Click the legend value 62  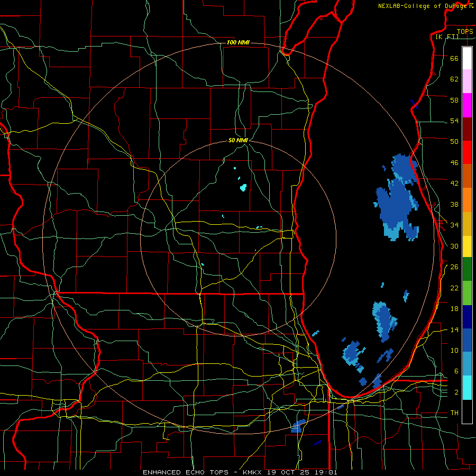454,79
